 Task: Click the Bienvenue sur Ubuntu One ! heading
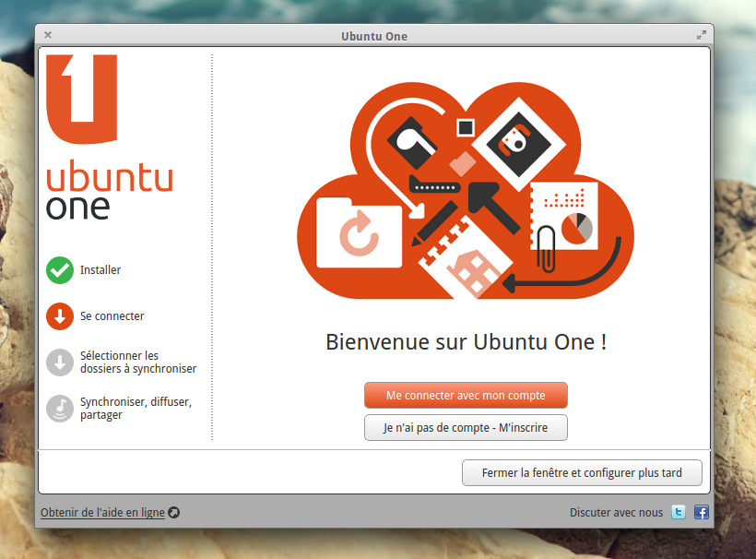[467, 342]
